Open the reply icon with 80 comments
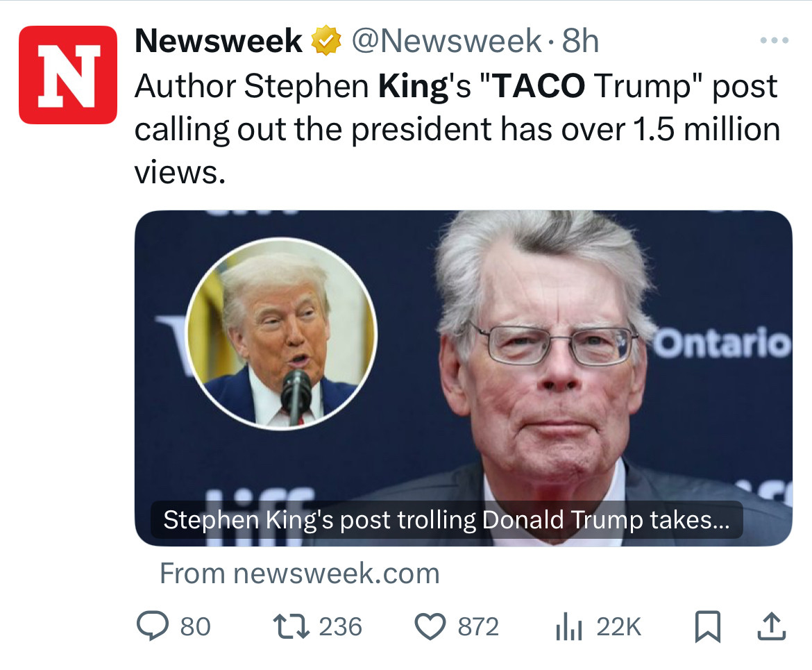Image resolution: width=812 pixels, height=670 pixels. click(x=153, y=626)
